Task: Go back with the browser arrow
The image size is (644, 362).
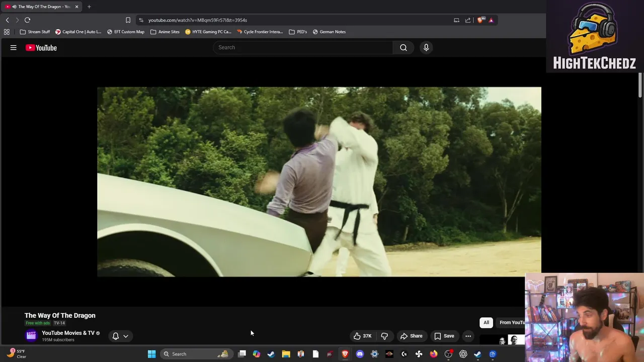Action: click(x=7, y=20)
